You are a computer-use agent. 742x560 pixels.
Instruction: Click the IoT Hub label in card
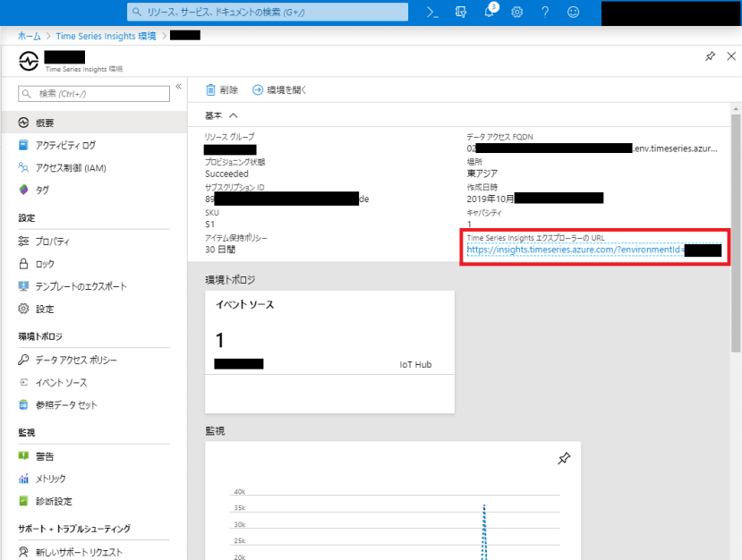coord(415,365)
